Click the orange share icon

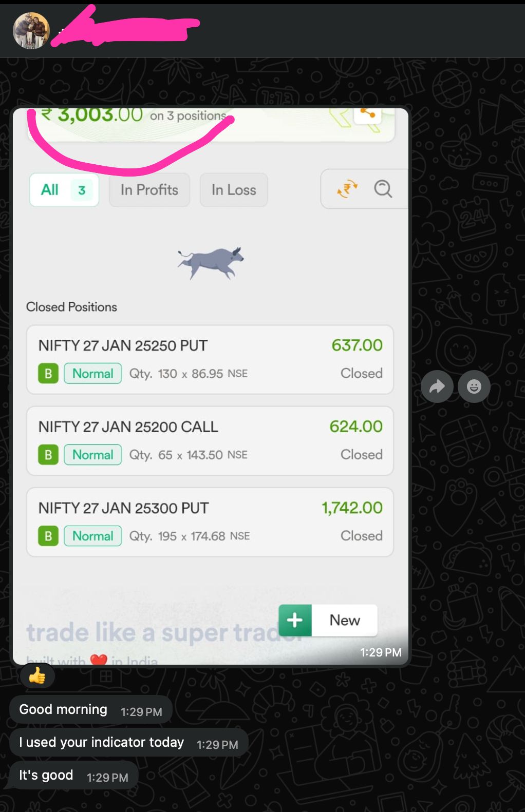(x=368, y=114)
